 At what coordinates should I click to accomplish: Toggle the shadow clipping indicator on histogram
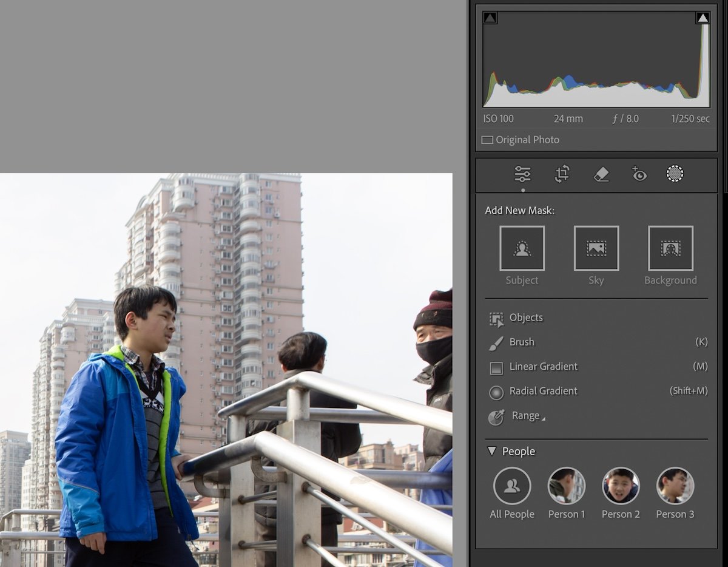coord(490,17)
